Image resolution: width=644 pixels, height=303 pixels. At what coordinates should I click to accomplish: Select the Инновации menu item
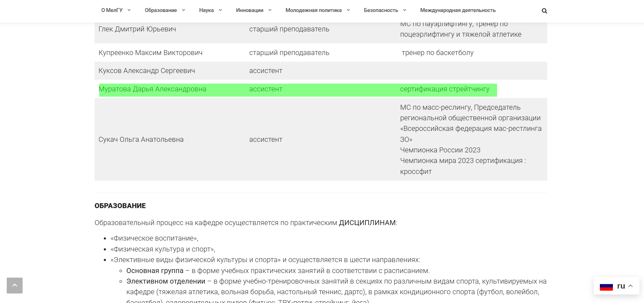coord(249,10)
